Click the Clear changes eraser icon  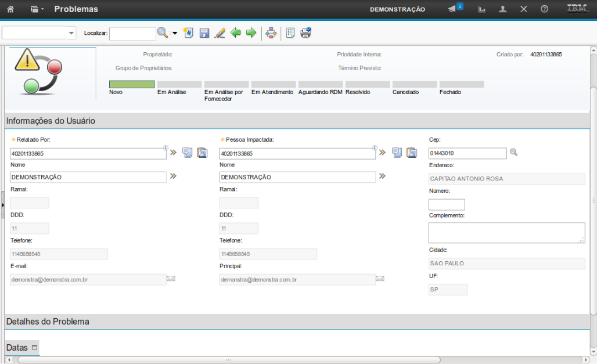pyautogui.click(x=220, y=33)
